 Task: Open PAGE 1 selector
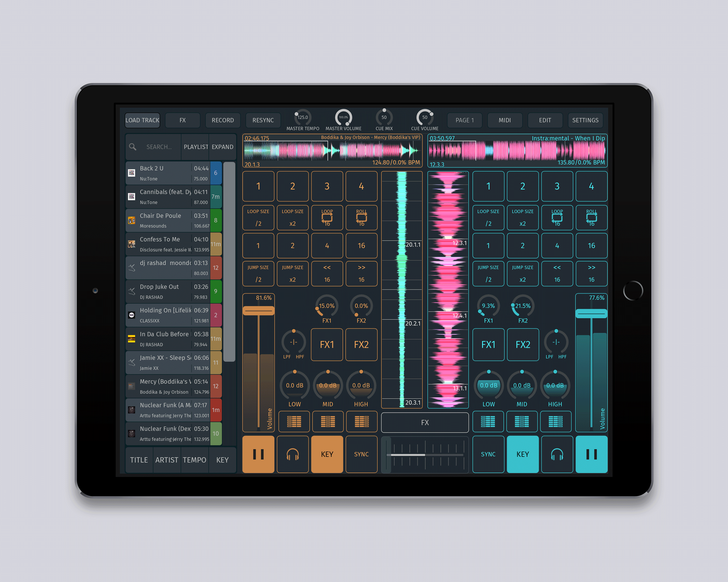tap(465, 120)
